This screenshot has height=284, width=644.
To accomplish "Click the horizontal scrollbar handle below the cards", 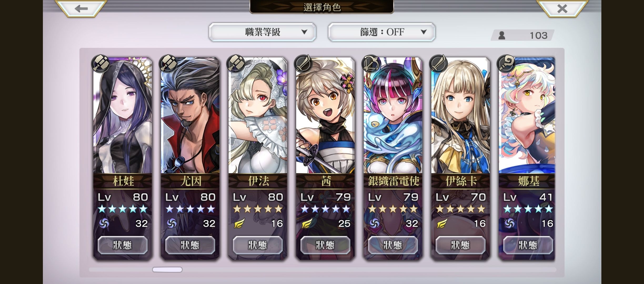I will click(167, 270).
